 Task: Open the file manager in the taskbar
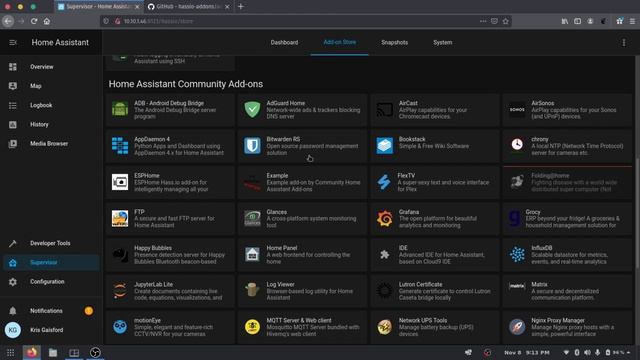53,352
